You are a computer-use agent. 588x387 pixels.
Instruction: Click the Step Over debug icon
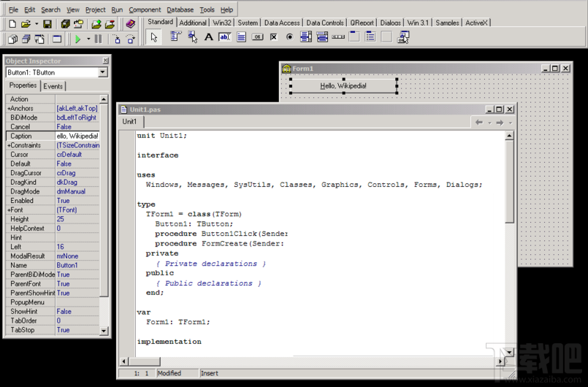tap(131, 39)
